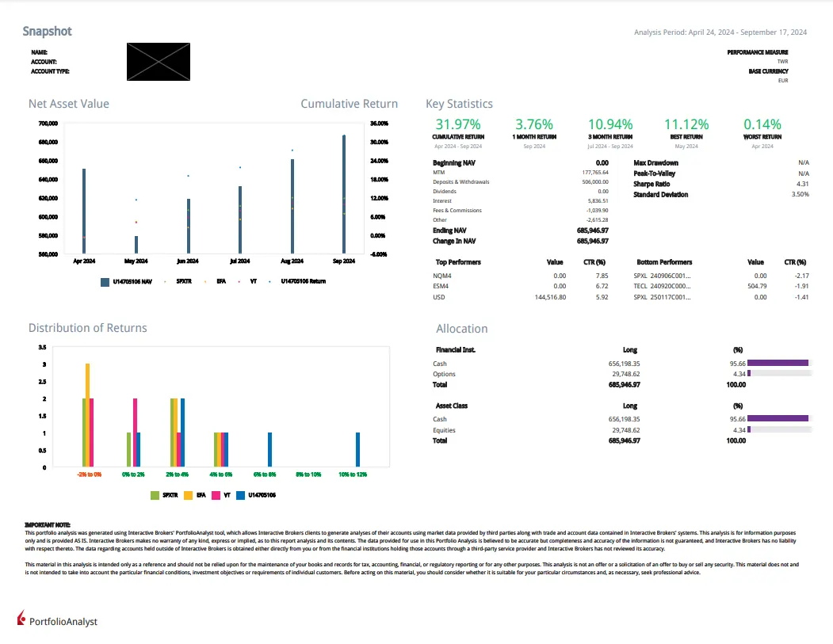Select the 11.12% best return figure

686,124
